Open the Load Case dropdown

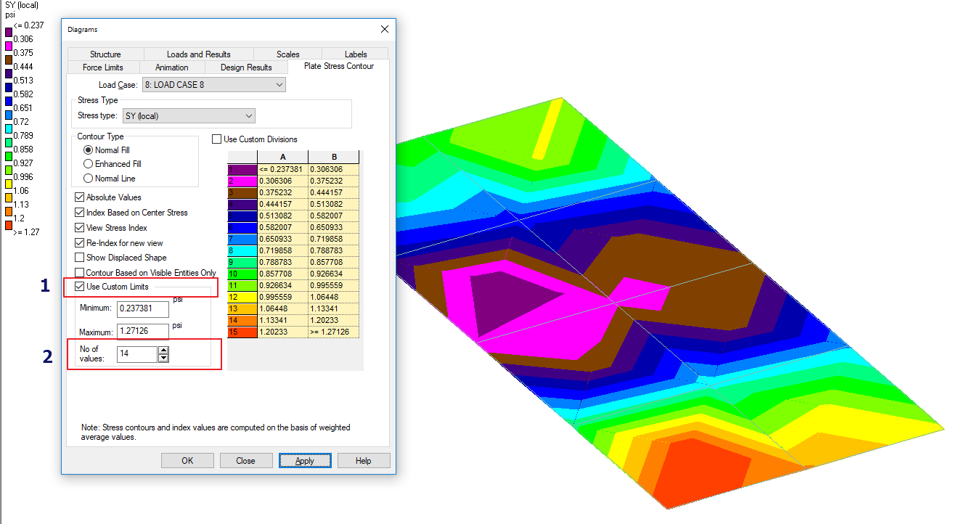pyautogui.click(x=214, y=85)
